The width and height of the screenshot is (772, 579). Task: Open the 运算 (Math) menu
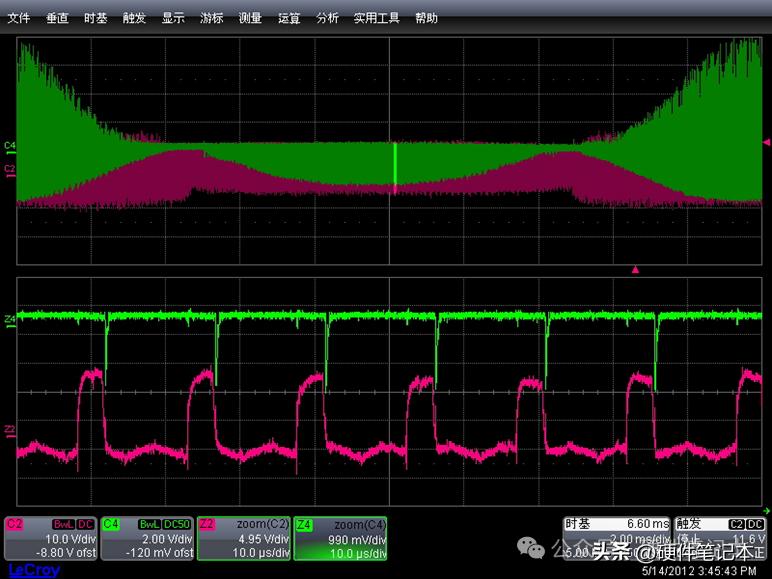click(x=288, y=18)
